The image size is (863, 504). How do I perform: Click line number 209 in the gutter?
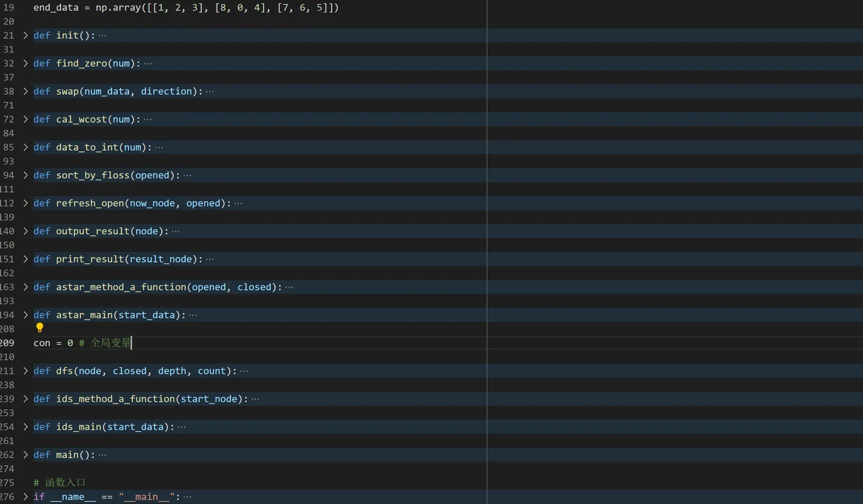coord(7,343)
